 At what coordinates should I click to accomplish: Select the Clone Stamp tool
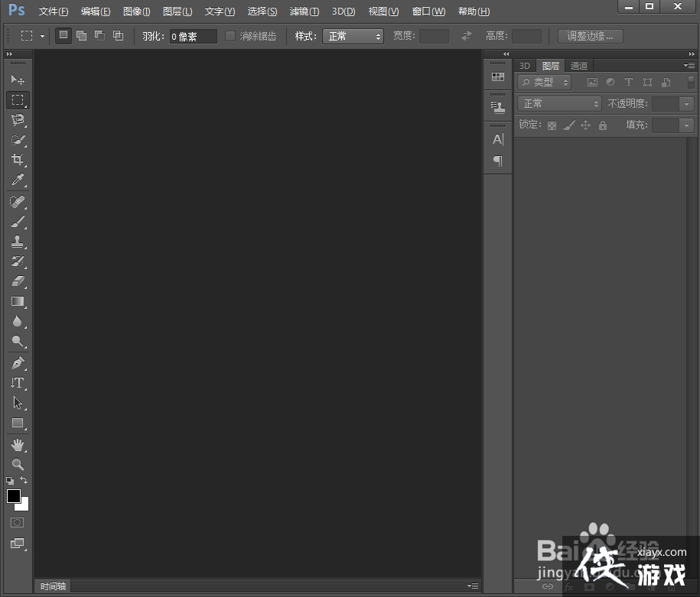[18, 242]
